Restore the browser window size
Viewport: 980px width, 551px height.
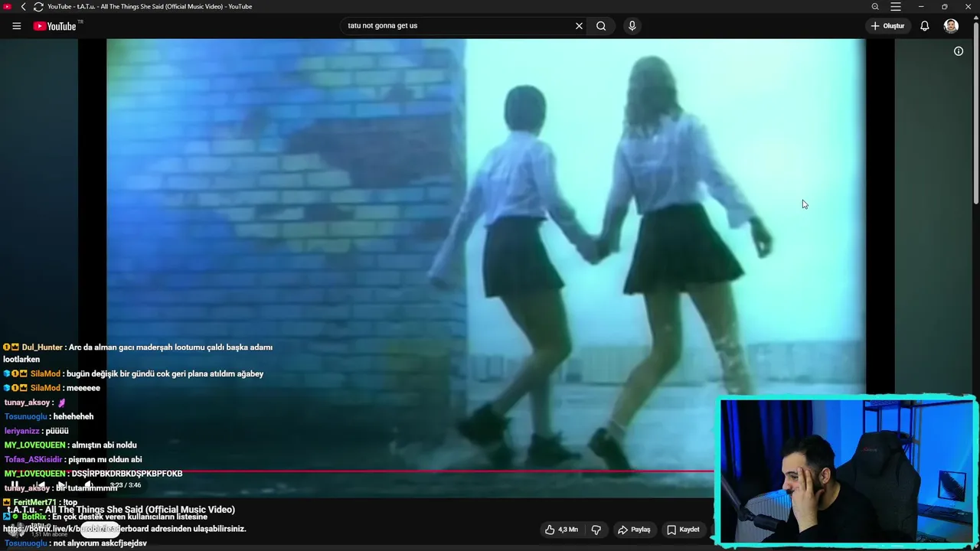(945, 7)
